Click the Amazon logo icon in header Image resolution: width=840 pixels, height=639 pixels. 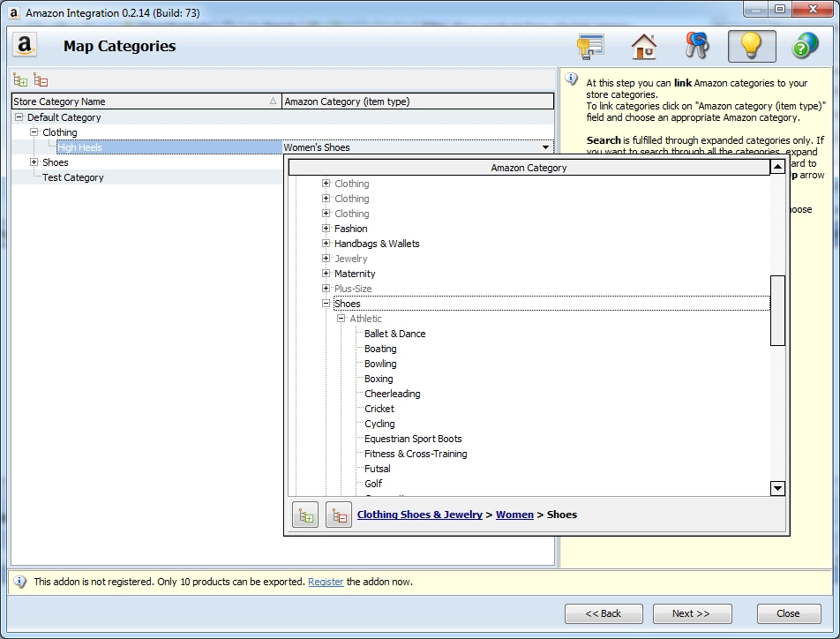[25, 46]
